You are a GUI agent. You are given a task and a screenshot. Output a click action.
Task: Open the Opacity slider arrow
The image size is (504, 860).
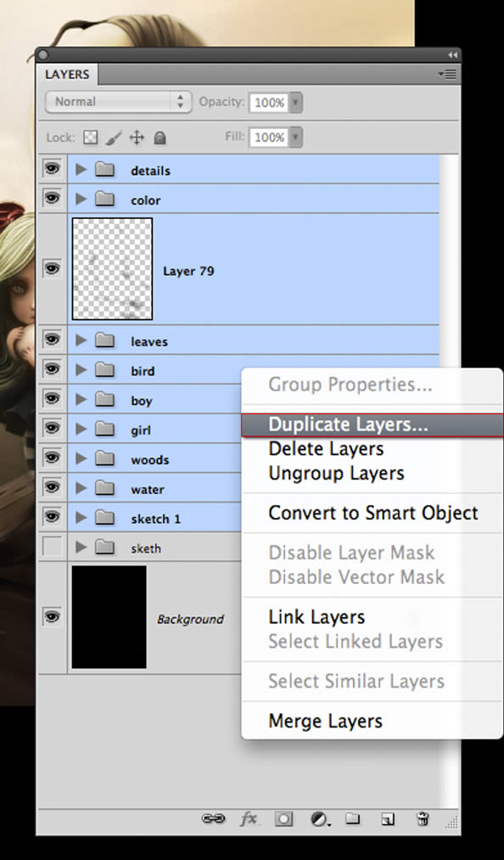(x=295, y=103)
